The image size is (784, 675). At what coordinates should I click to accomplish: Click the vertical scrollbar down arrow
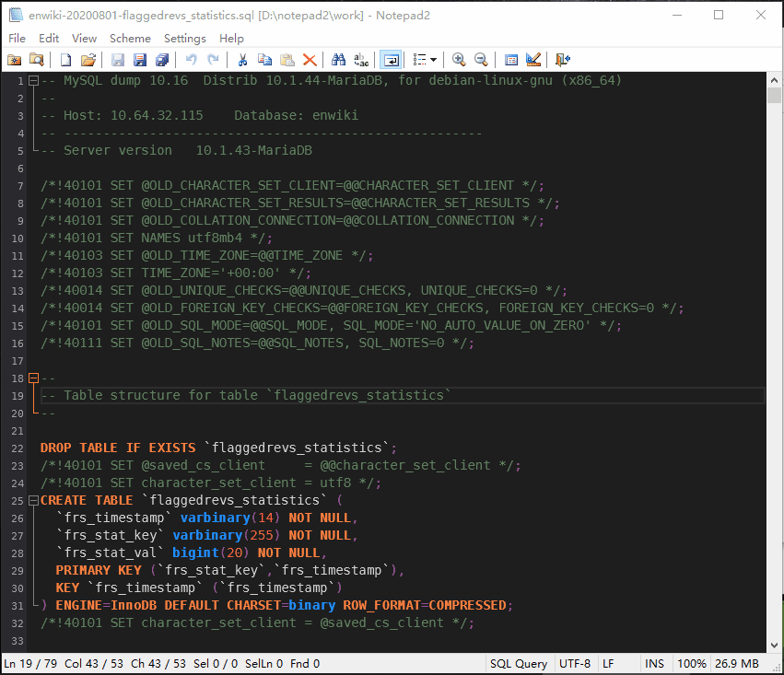775,645
